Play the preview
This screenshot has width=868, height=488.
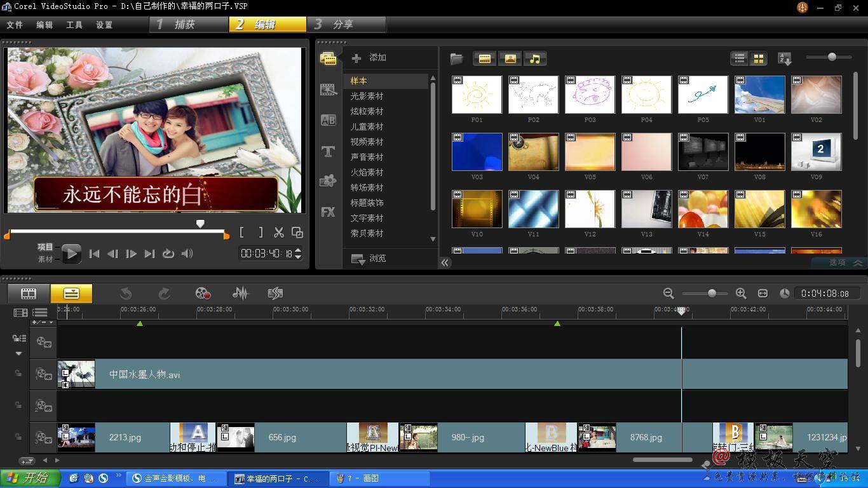(x=71, y=254)
